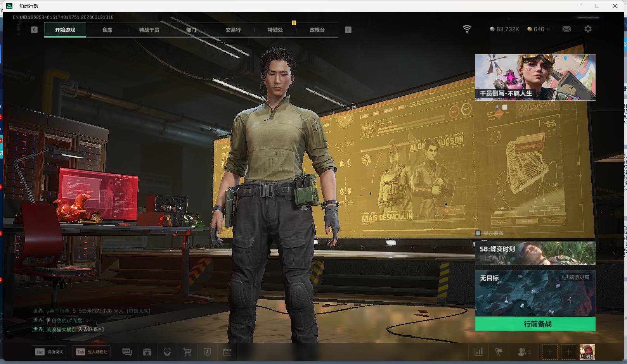Click the shopping cart store icon
The width and height of the screenshot is (627, 364).
pos(187,352)
